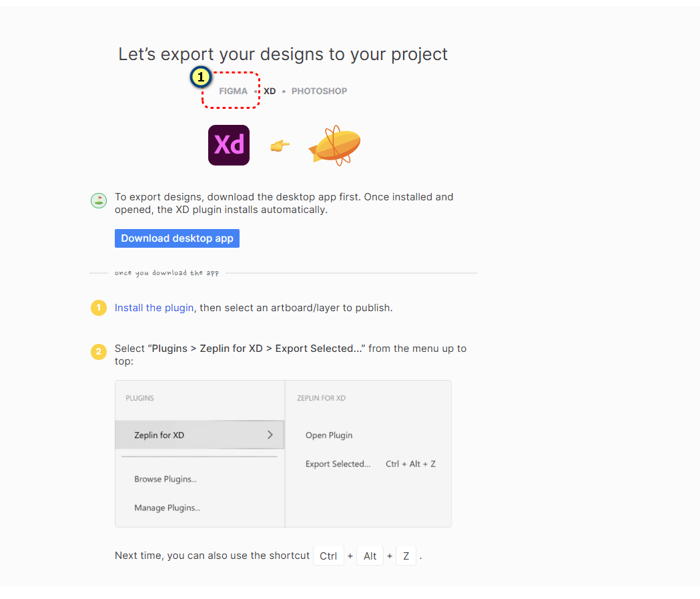Choose Export Selected... in the submenu
The width and height of the screenshot is (700, 599).
click(x=338, y=463)
